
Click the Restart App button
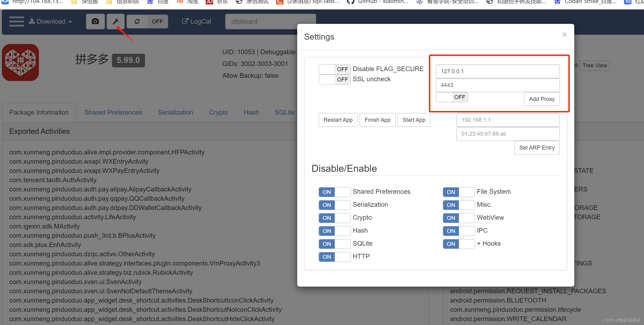click(338, 120)
